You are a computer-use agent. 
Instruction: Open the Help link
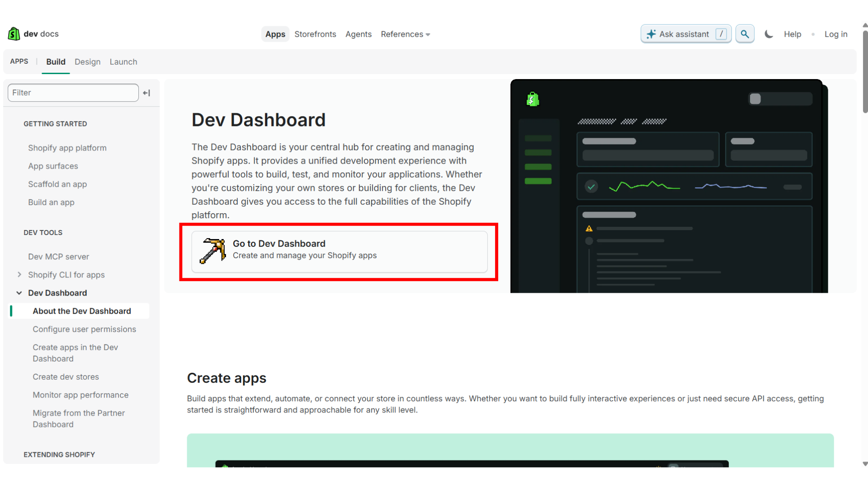pos(793,34)
